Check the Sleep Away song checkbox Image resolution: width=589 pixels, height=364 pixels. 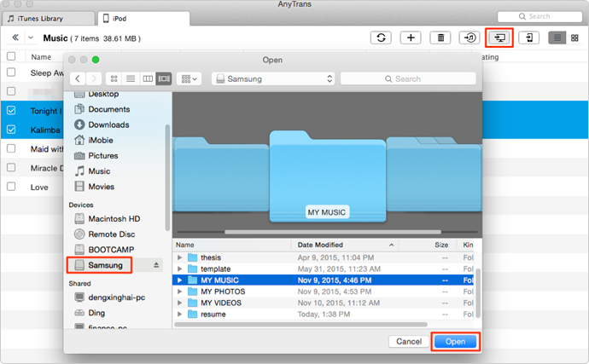[x=11, y=72]
